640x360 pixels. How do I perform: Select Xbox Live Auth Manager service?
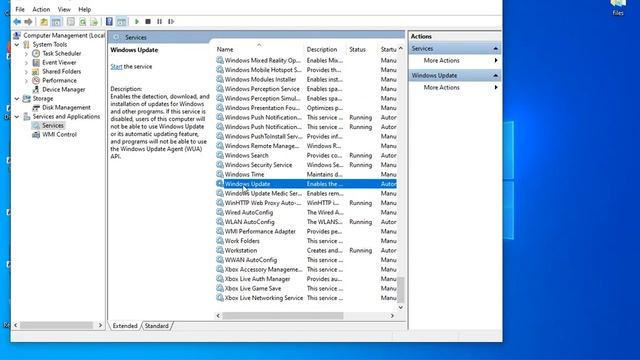[x=306, y=279]
